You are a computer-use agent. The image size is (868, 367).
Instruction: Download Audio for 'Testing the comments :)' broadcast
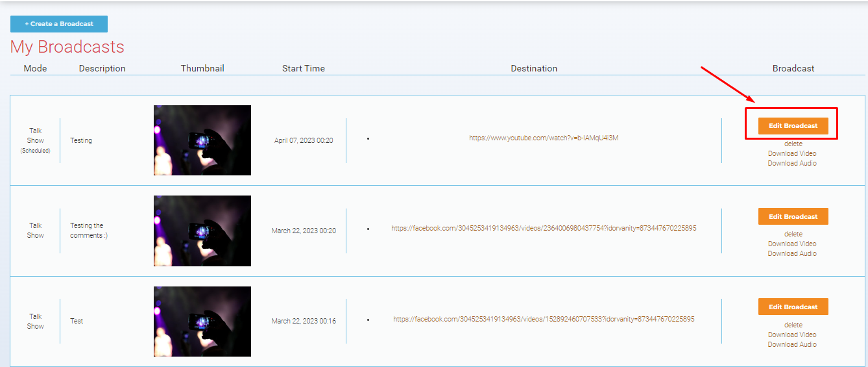point(792,253)
